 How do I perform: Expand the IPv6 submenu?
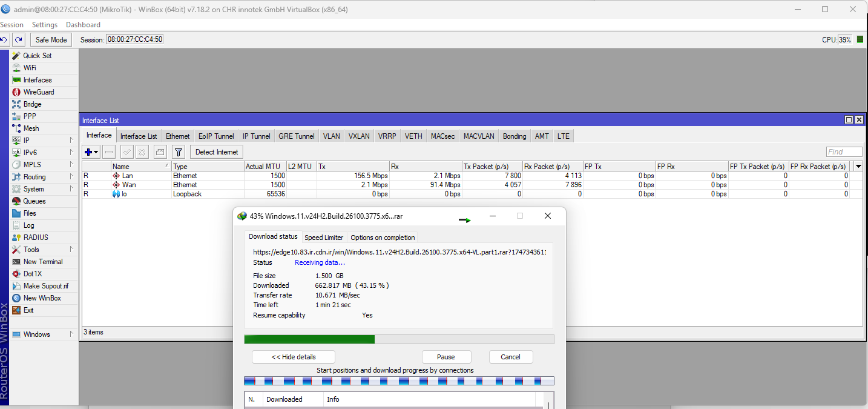point(71,152)
